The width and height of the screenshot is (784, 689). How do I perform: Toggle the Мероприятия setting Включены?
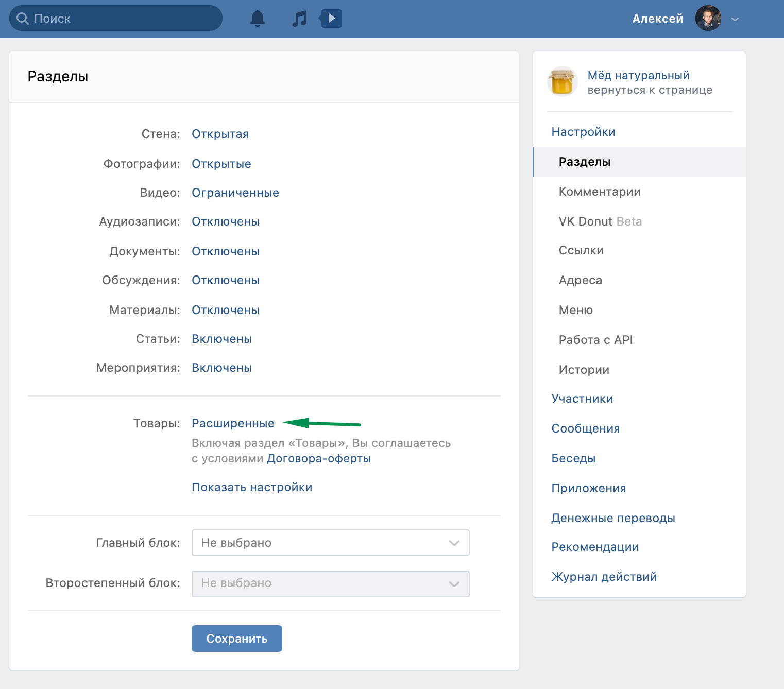(221, 368)
